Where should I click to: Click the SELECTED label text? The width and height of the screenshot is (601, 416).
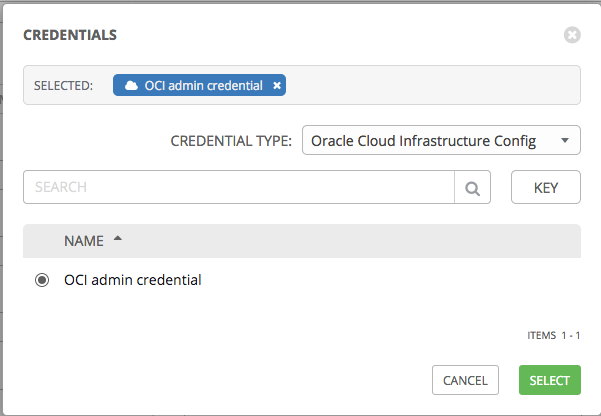pyautogui.click(x=63, y=86)
